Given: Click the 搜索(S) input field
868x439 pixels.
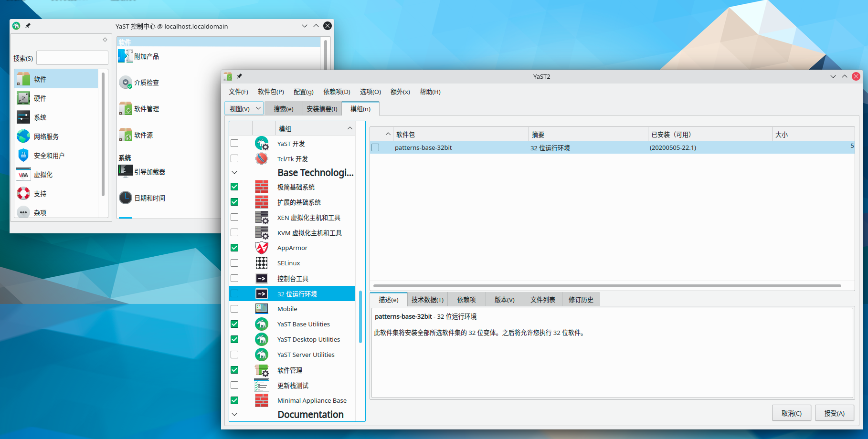Looking at the screenshot, I should [72, 58].
